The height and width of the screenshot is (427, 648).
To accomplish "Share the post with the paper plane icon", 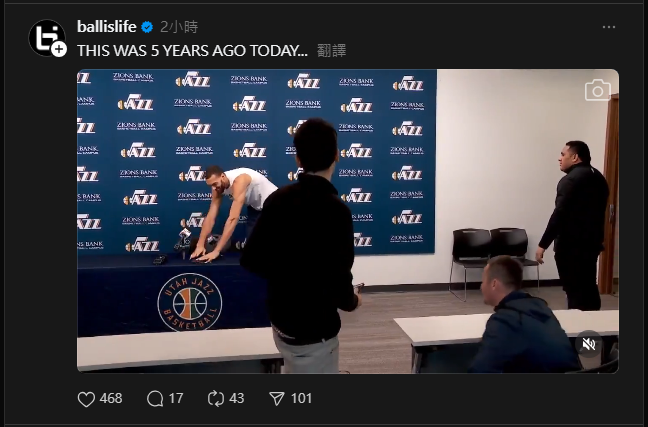I will pyautogui.click(x=277, y=399).
